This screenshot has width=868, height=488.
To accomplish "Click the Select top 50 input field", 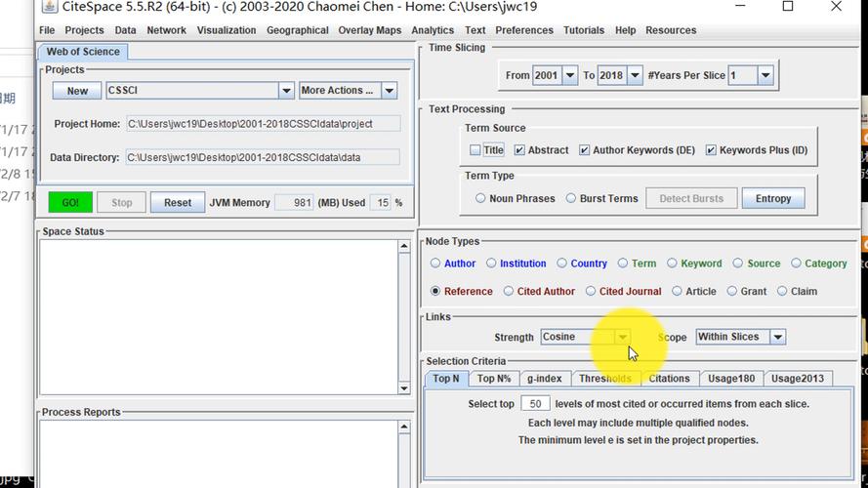I will (x=534, y=404).
